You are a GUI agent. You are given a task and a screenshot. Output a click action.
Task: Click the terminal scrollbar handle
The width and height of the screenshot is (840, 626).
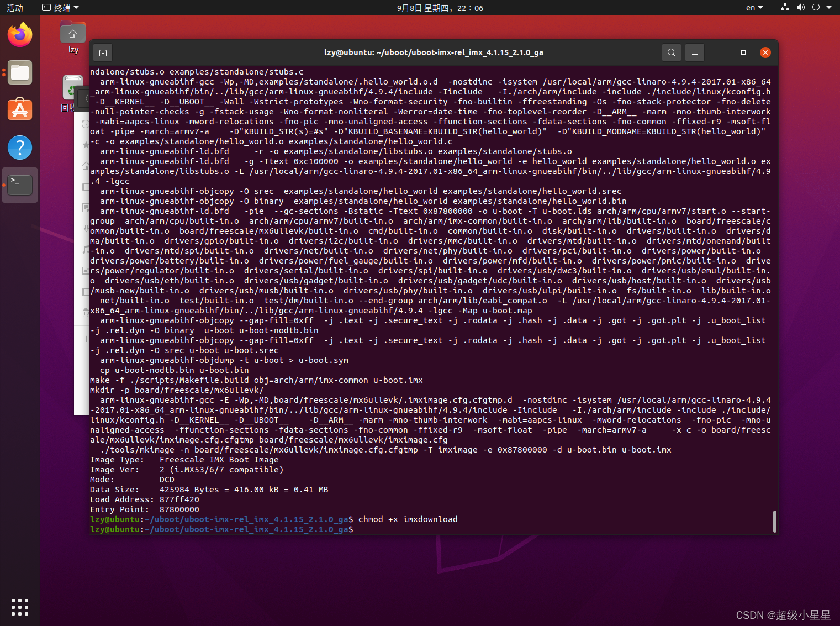[x=774, y=521]
